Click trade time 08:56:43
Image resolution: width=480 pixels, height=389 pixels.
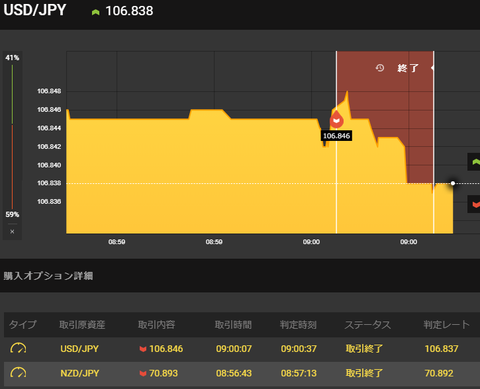(234, 373)
